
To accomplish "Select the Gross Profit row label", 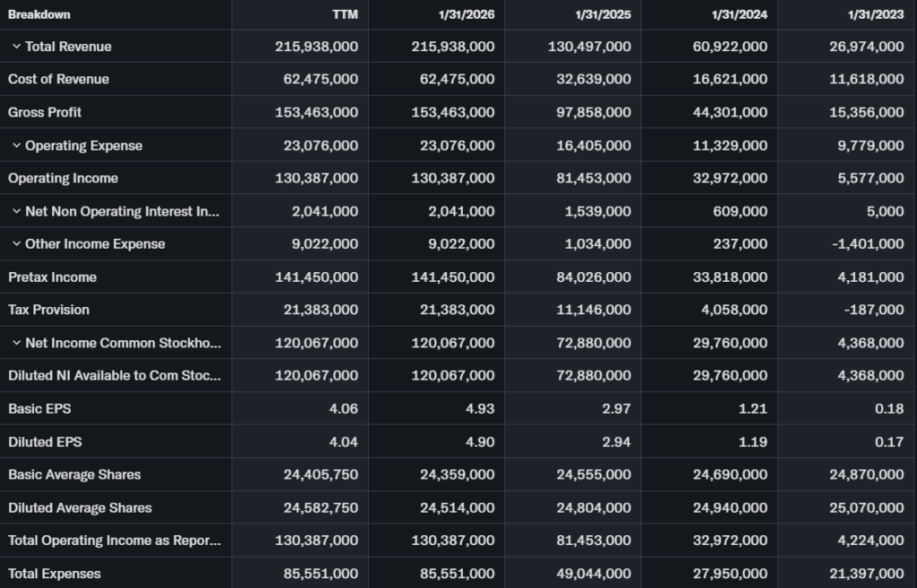I will point(45,113).
